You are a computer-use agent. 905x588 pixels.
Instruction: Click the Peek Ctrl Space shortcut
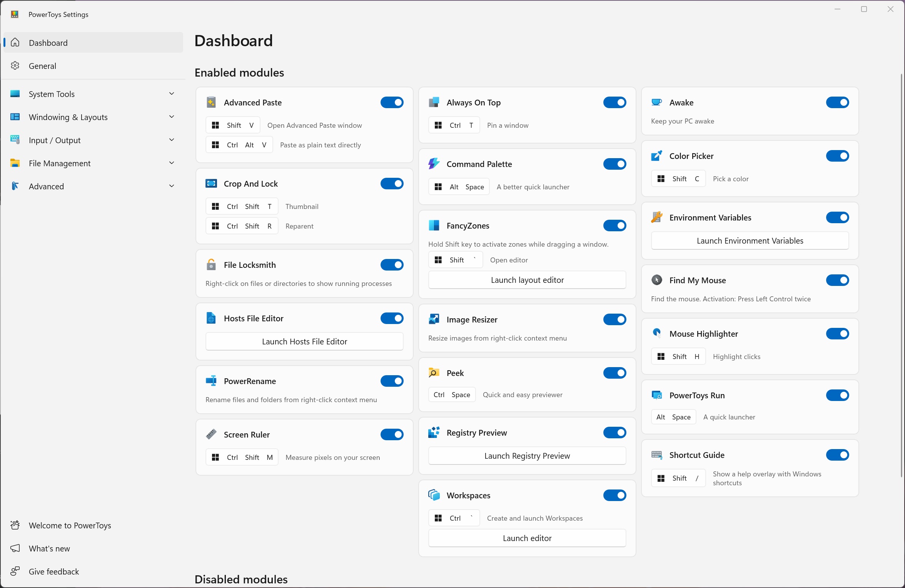(452, 394)
